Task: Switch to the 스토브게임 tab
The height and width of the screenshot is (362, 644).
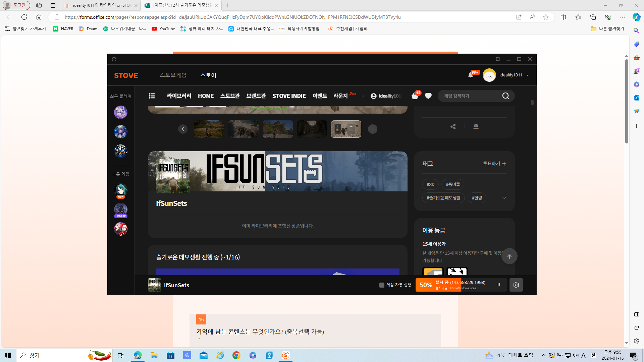Action: click(x=173, y=75)
